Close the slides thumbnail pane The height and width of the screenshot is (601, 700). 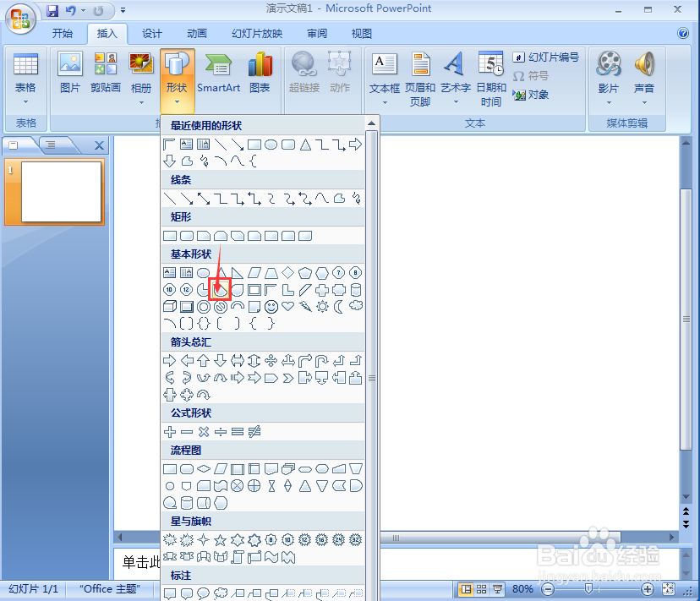click(99, 145)
